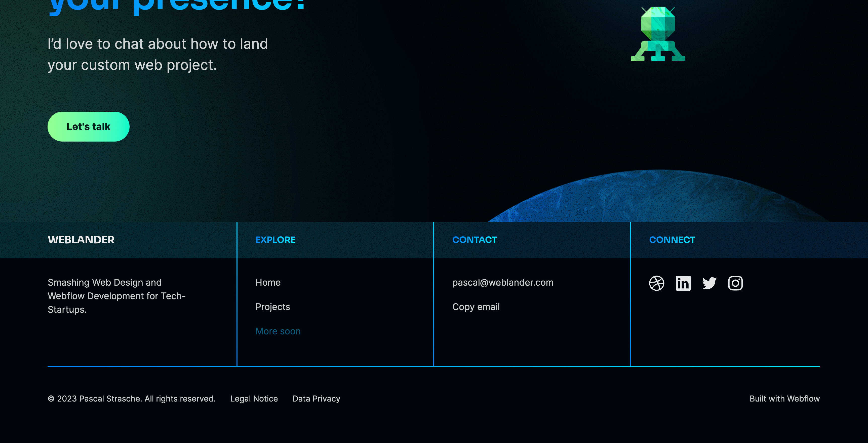Open the Projects footer link

pyautogui.click(x=272, y=307)
